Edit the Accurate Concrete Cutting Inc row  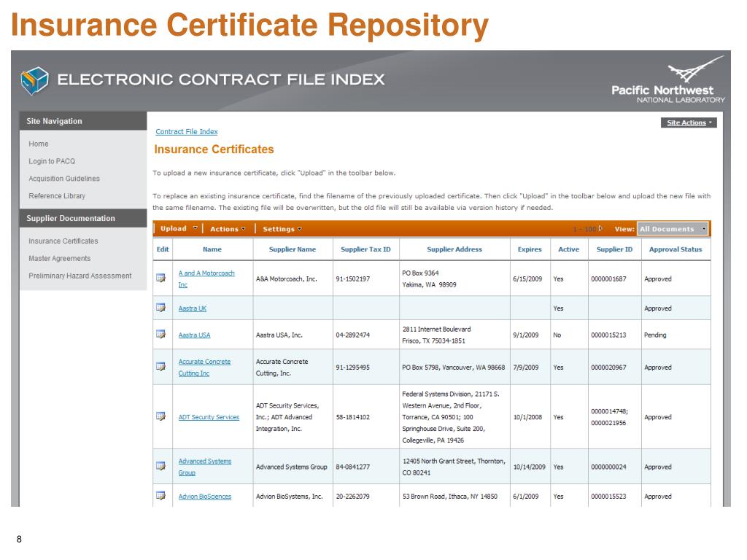(161, 367)
